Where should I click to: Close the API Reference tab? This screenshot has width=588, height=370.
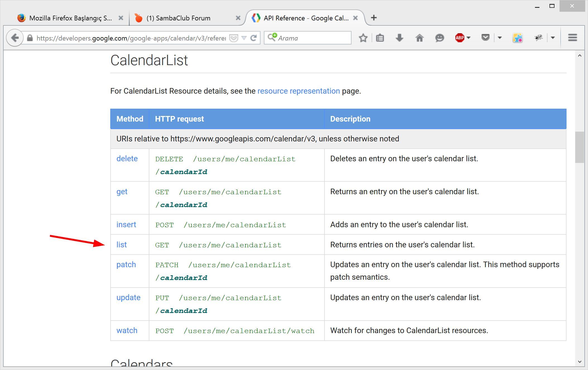click(355, 18)
